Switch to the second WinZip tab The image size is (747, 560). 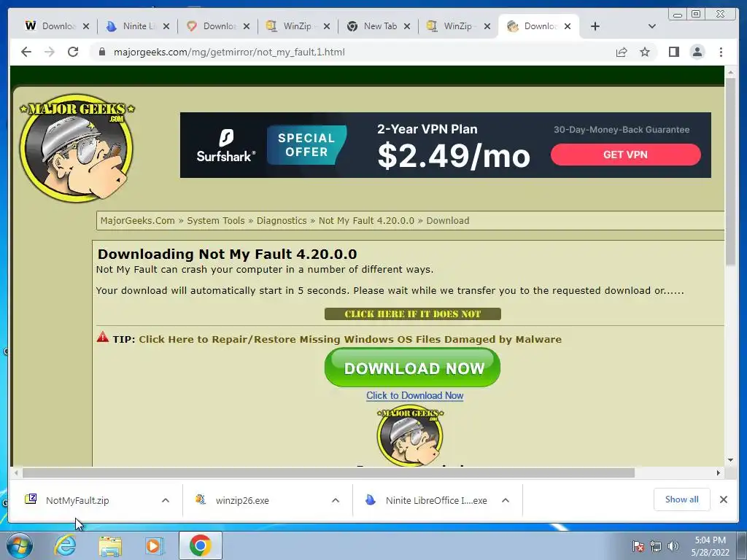(x=452, y=26)
